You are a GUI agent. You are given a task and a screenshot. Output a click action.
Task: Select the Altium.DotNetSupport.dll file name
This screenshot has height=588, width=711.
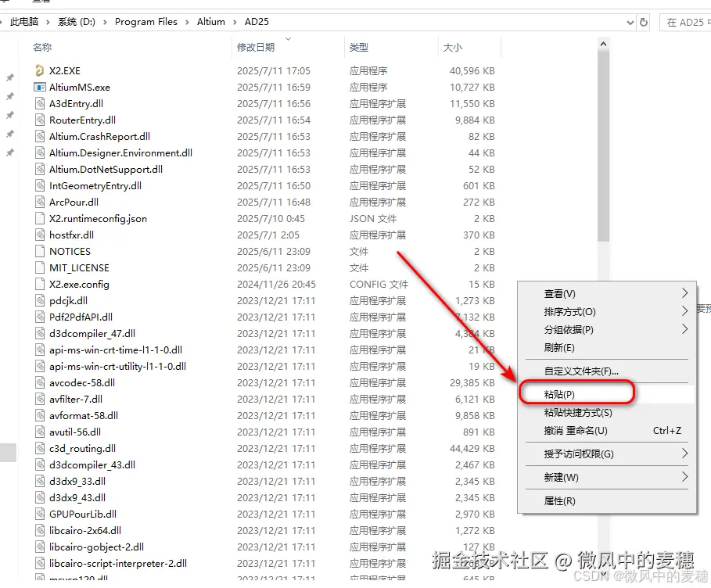point(106,169)
